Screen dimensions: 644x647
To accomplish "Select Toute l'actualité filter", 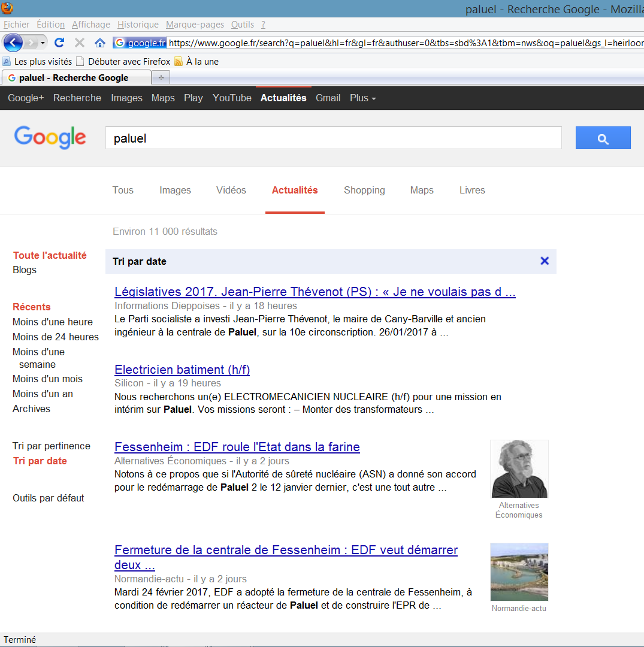I will (x=50, y=255).
